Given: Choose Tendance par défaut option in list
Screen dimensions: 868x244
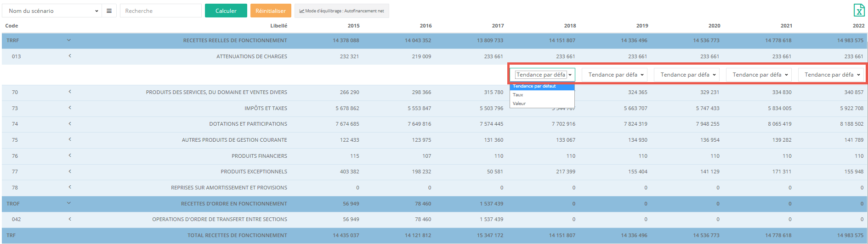Looking at the screenshot, I should (x=534, y=86).
